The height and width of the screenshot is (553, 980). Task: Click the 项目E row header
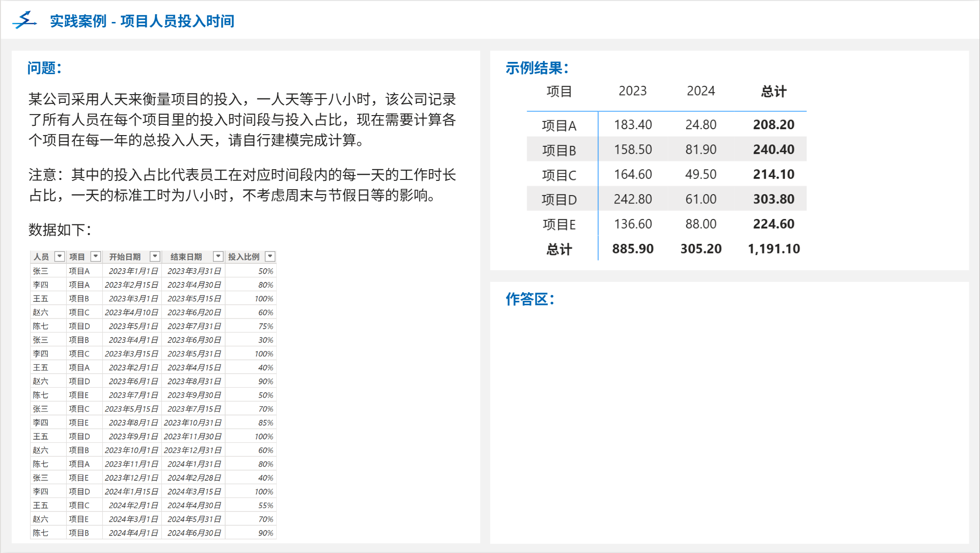click(x=559, y=224)
